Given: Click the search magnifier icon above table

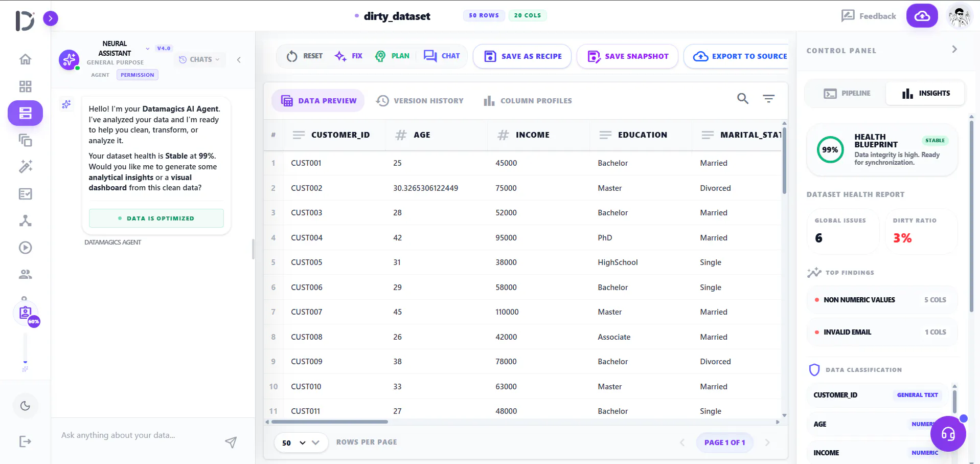Looking at the screenshot, I should (x=742, y=98).
